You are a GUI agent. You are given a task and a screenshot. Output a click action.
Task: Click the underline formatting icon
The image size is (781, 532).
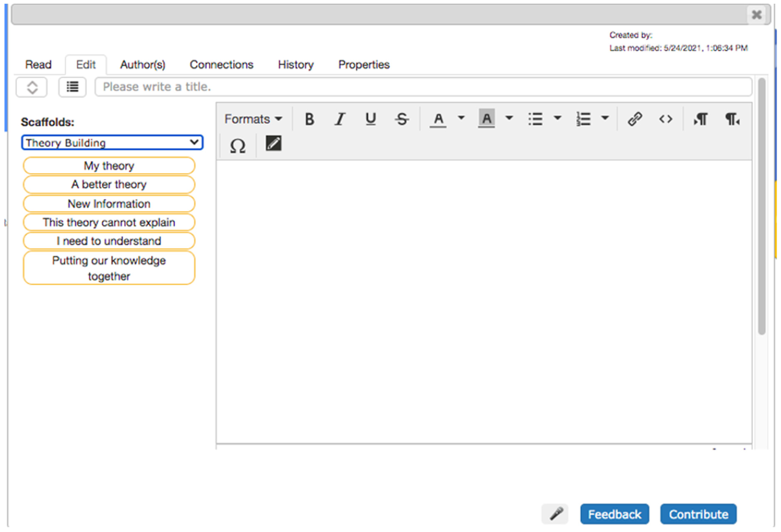pyautogui.click(x=371, y=119)
